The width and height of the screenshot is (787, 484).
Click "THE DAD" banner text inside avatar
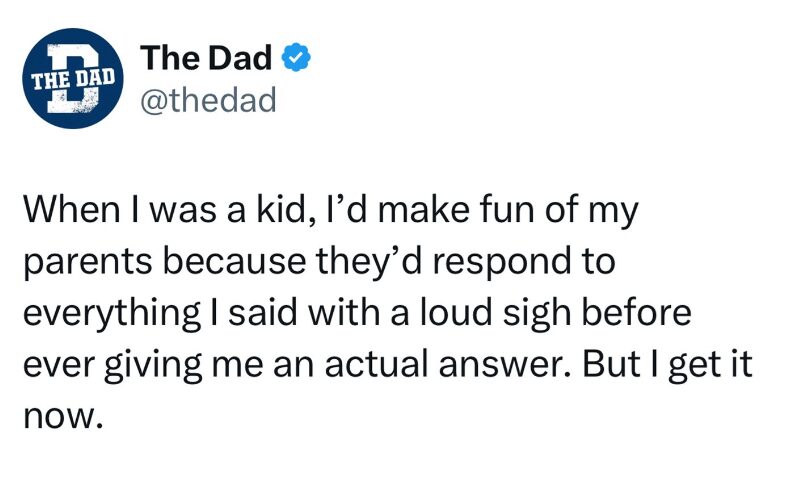tap(70, 77)
